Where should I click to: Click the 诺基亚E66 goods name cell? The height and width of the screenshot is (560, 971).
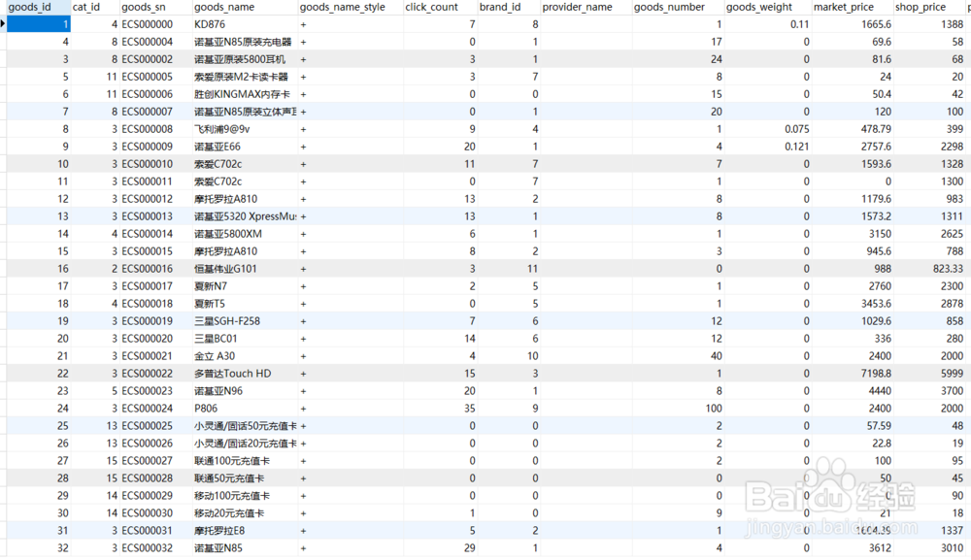pyautogui.click(x=245, y=147)
